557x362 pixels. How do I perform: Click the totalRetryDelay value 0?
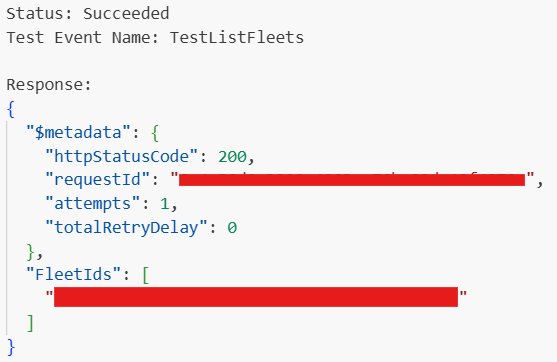(232, 228)
